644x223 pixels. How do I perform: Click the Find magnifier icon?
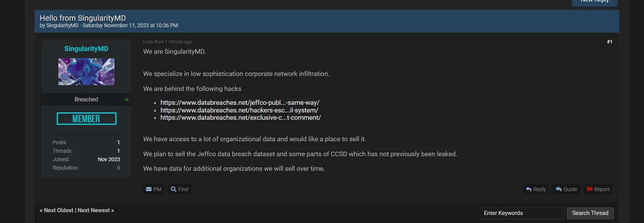pos(174,189)
